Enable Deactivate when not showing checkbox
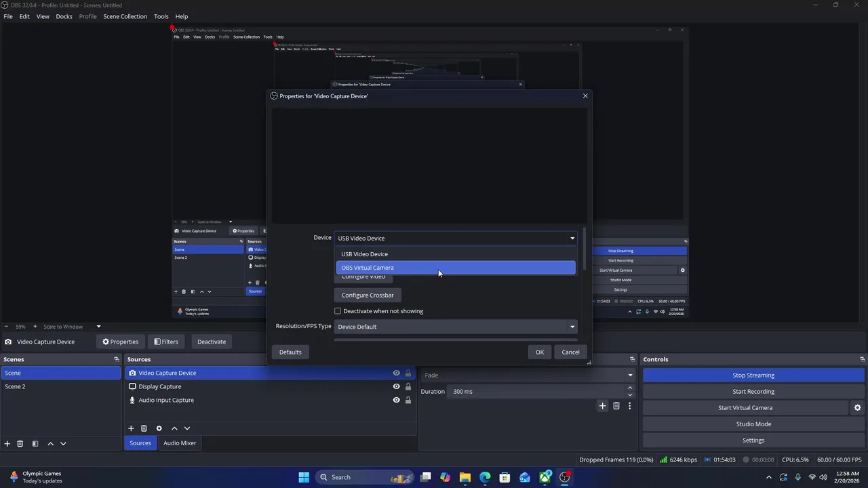The width and height of the screenshot is (868, 488). point(338,311)
